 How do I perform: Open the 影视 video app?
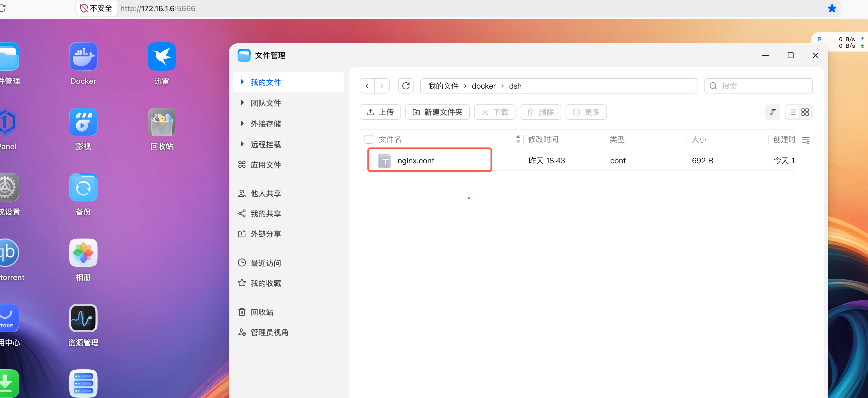tap(83, 122)
